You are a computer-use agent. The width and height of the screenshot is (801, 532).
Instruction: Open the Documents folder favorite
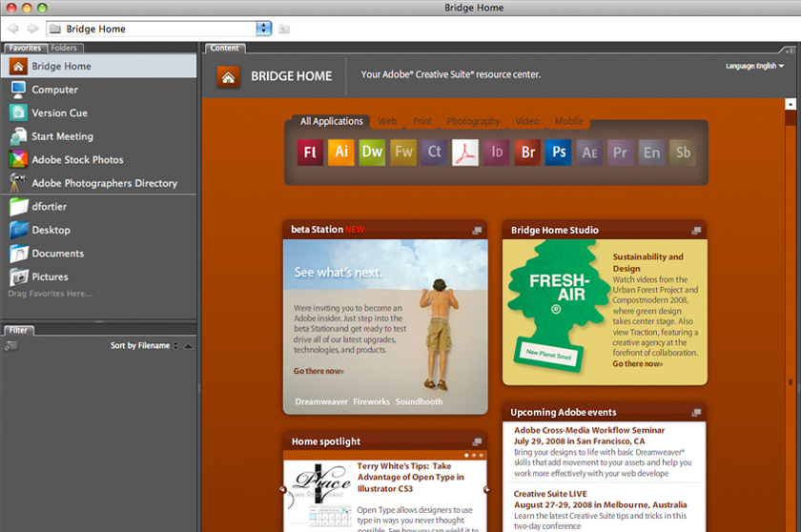pos(98,254)
